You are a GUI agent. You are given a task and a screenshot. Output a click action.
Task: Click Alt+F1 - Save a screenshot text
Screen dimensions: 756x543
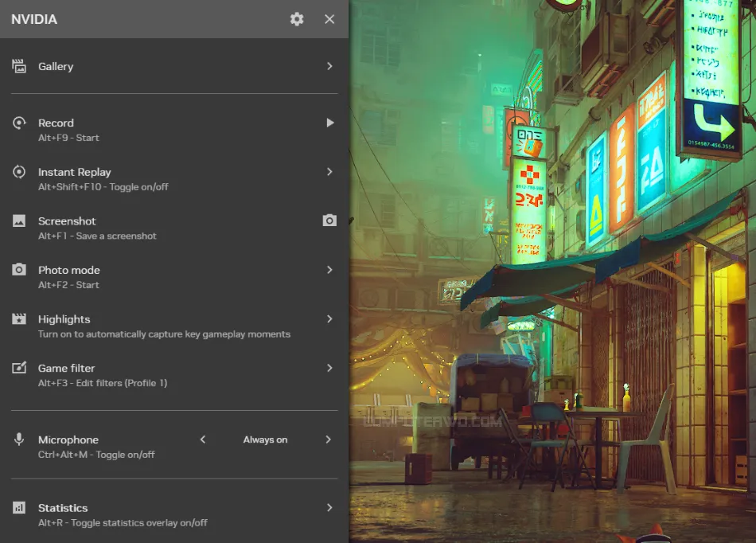point(97,236)
